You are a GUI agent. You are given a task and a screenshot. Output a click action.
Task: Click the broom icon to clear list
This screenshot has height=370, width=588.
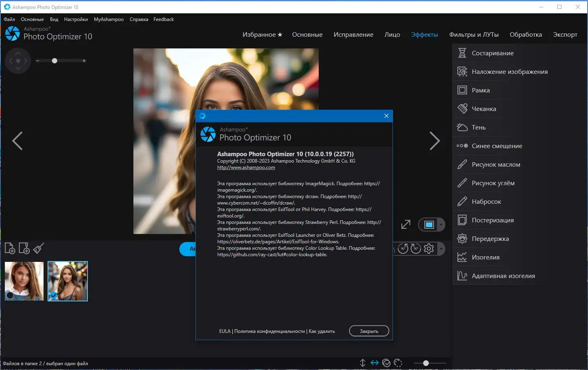tap(39, 249)
